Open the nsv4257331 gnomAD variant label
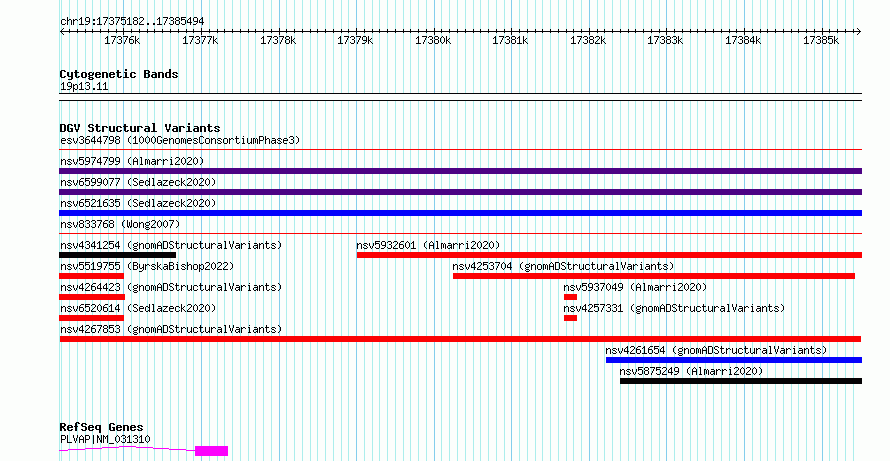 pyautogui.click(x=674, y=308)
